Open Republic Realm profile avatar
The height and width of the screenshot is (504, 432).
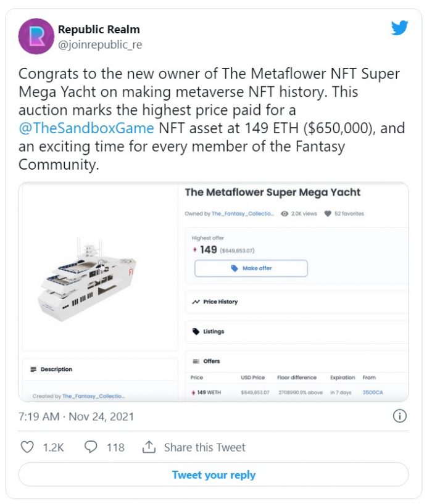pos(35,36)
